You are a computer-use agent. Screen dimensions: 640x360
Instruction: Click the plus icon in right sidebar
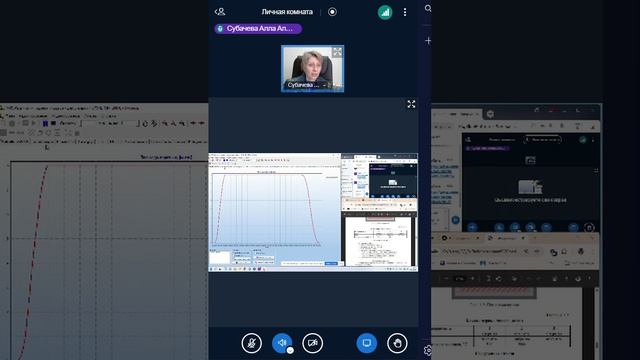click(x=428, y=40)
